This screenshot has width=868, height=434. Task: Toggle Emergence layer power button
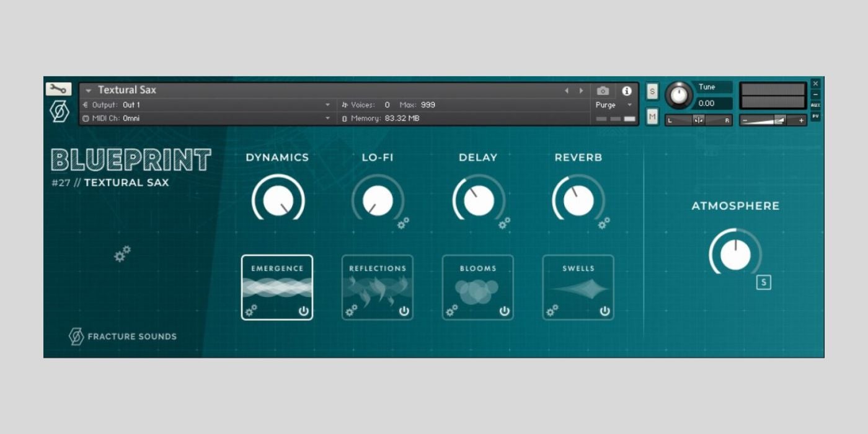coord(304,311)
